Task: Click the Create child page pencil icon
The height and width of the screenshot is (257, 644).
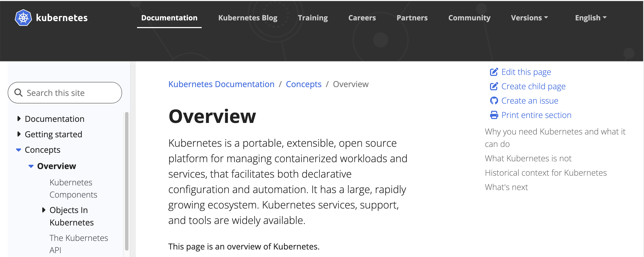Action: (x=494, y=86)
